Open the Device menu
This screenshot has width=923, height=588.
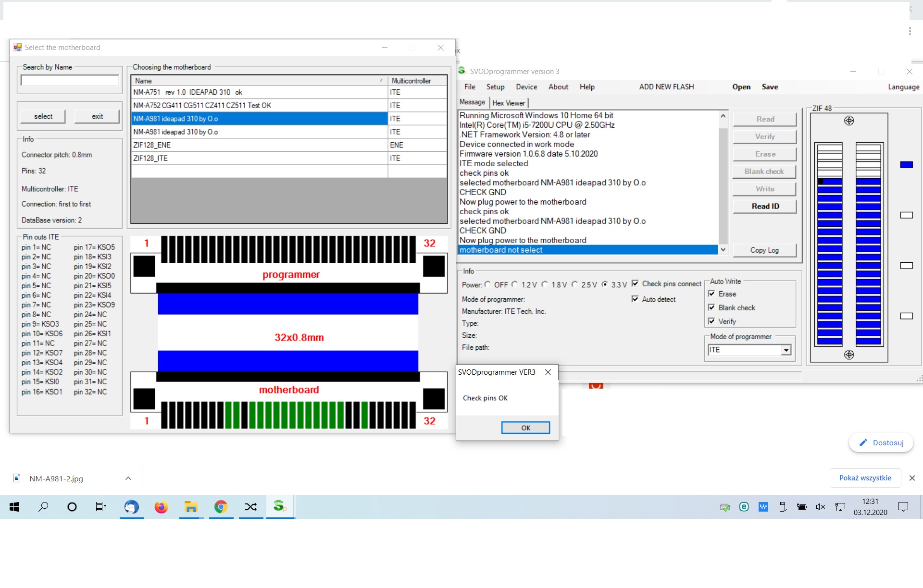click(526, 87)
